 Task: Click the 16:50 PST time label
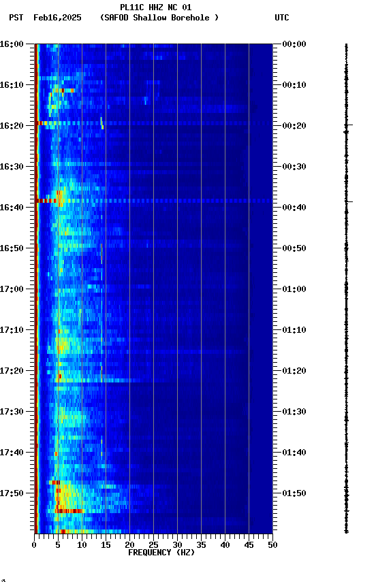12,248
